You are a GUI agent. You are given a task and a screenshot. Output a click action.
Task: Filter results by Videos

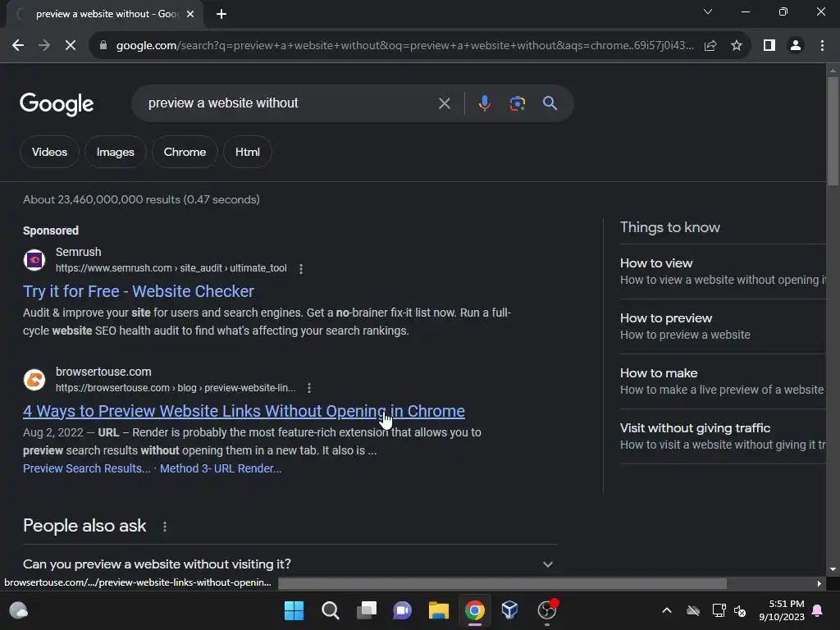tap(49, 152)
